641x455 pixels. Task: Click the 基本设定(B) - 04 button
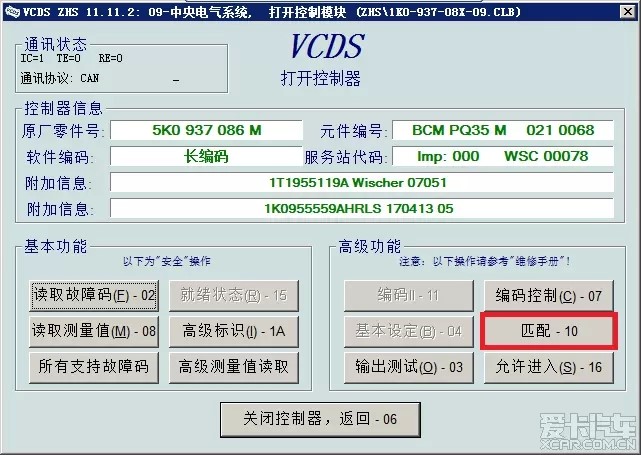click(x=409, y=331)
